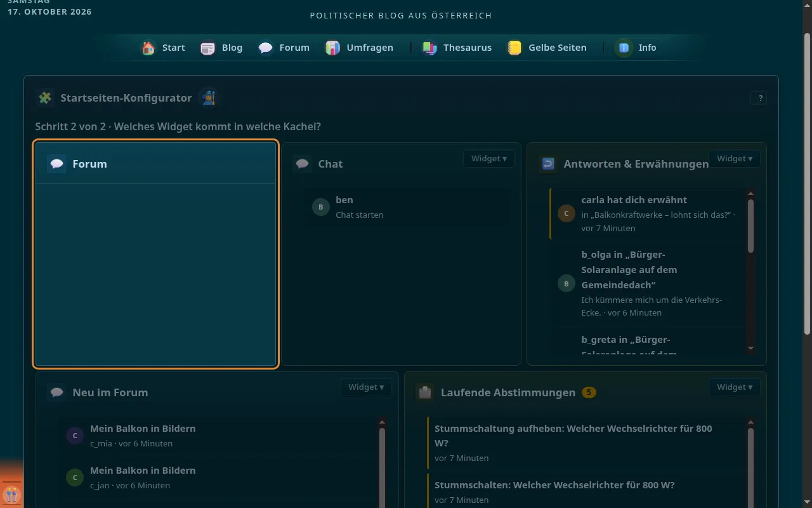Viewport: 812px width, 508px height.
Task: Click the down arrow on the Antworten tile's scrollbar
Action: click(x=751, y=348)
